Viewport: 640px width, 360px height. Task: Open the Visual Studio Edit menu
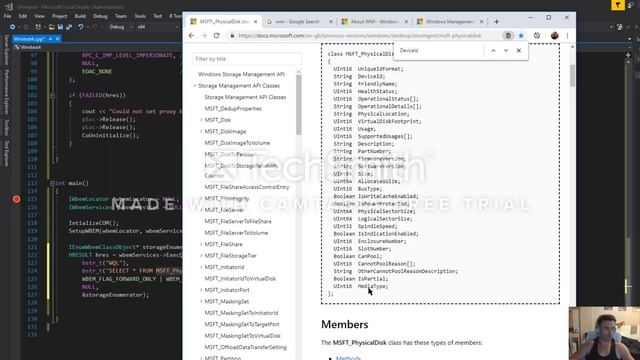(x=23, y=16)
